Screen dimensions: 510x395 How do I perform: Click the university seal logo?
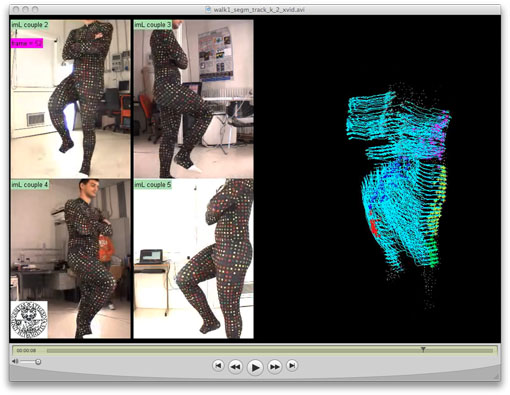[x=29, y=320]
